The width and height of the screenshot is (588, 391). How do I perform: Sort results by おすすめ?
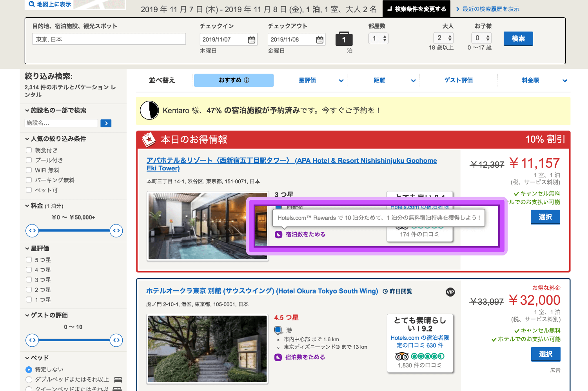tap(234, 80)
